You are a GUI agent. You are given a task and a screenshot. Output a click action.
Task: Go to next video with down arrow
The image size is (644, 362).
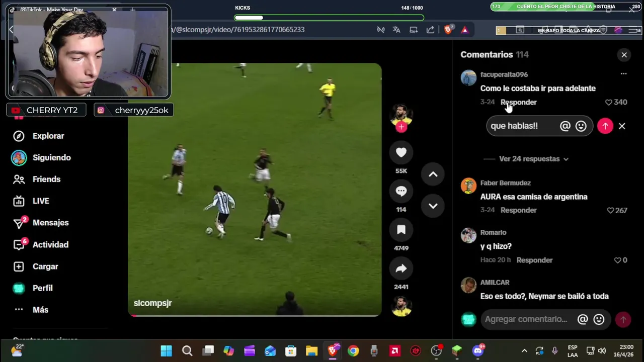point(433,206)
